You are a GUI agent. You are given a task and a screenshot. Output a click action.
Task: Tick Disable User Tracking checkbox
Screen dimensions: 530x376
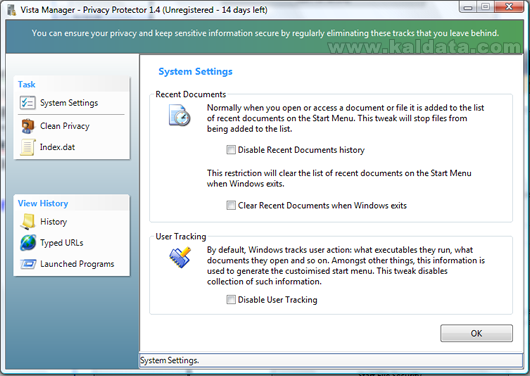[231, 300]
